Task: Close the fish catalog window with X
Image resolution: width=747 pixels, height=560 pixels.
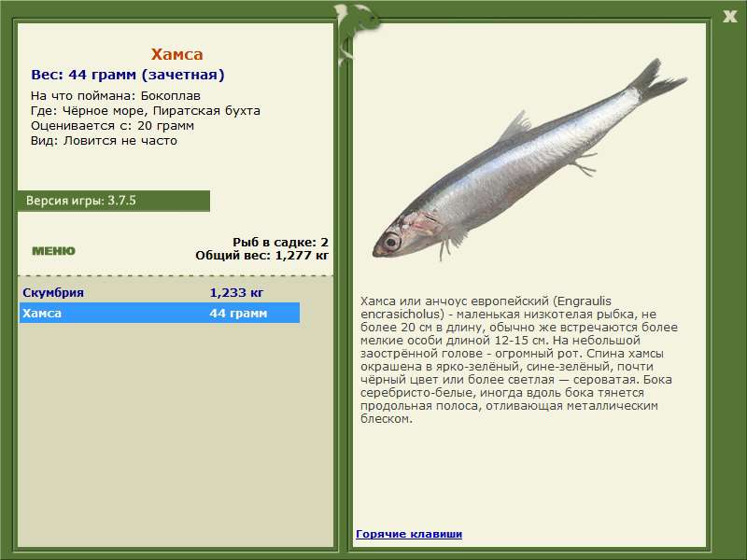Action: tap(729, 17)
